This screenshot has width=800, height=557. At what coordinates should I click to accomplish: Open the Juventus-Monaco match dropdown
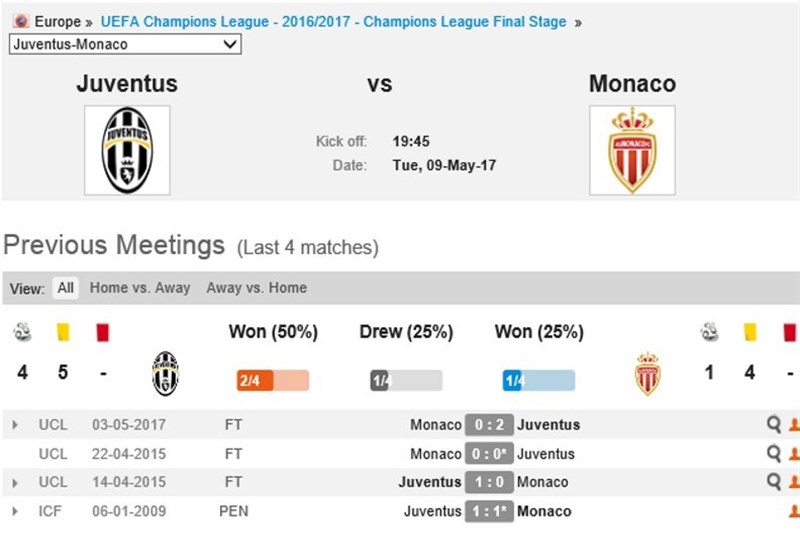125,44
